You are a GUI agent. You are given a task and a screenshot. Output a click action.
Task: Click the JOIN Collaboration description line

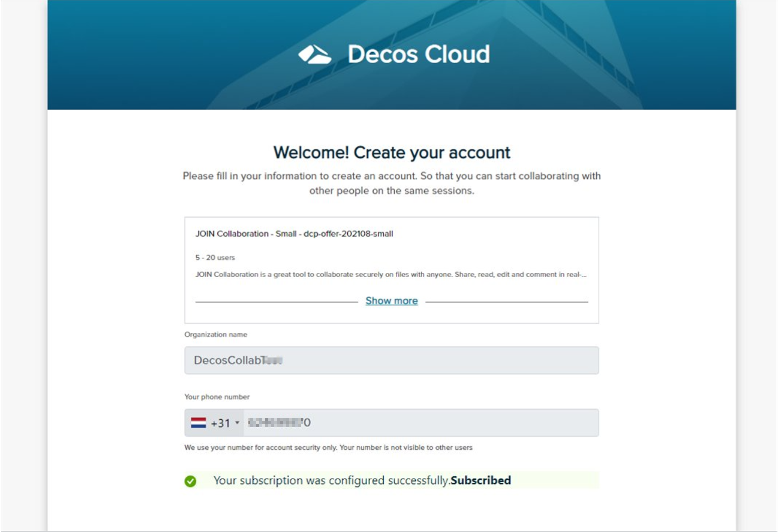(x=391, y=275)
